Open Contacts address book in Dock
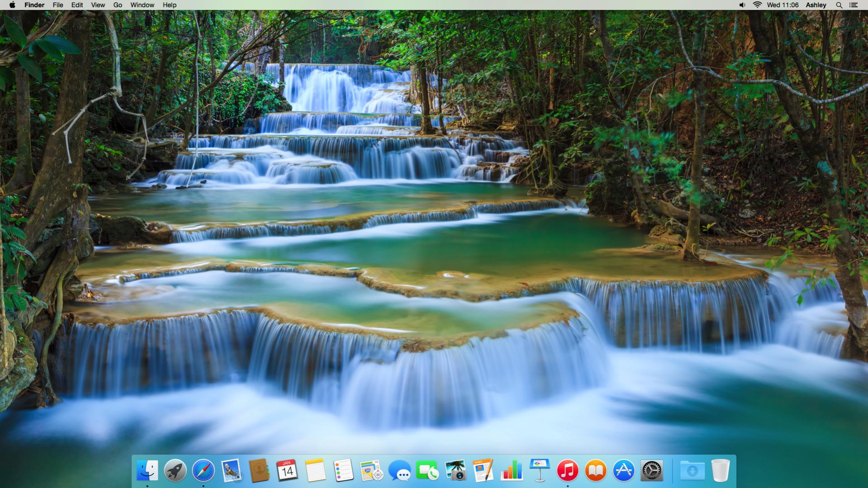This screenshot has width=868, height=488. (259, 470)
